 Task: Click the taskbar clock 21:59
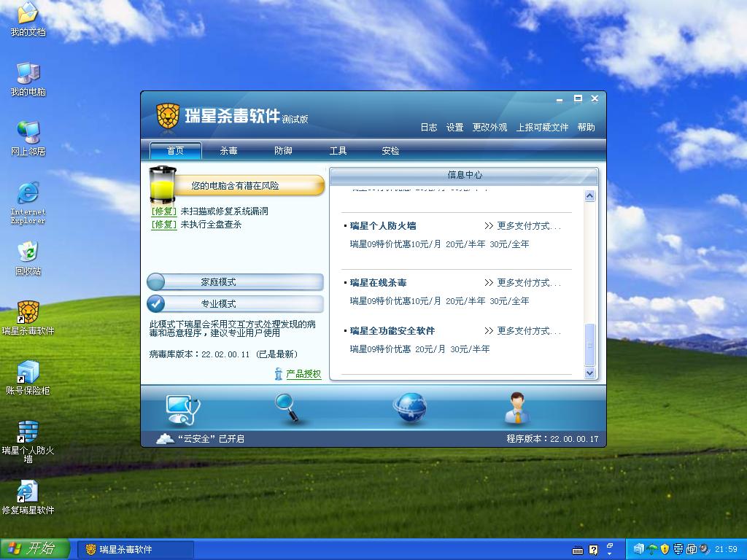tap(726, 550)
